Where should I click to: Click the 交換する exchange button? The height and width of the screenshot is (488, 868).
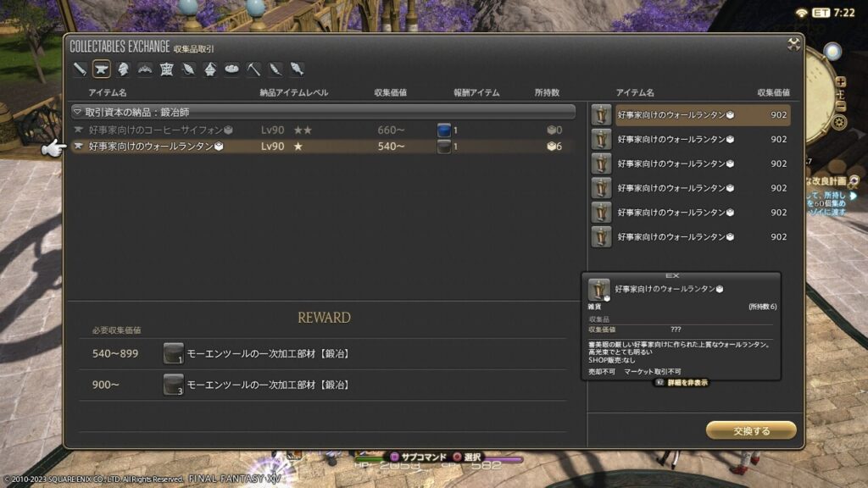pyautogui.click(x=751, y=430)
